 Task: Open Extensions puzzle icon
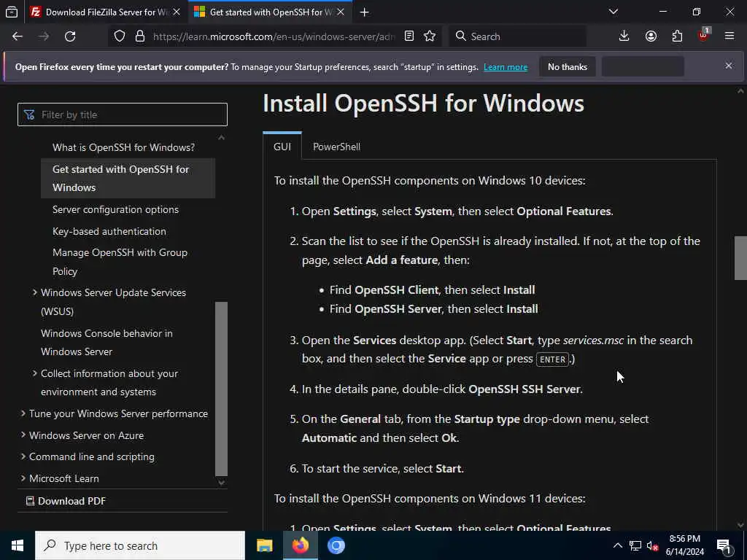pyautogui.click(x=677, y=36)
